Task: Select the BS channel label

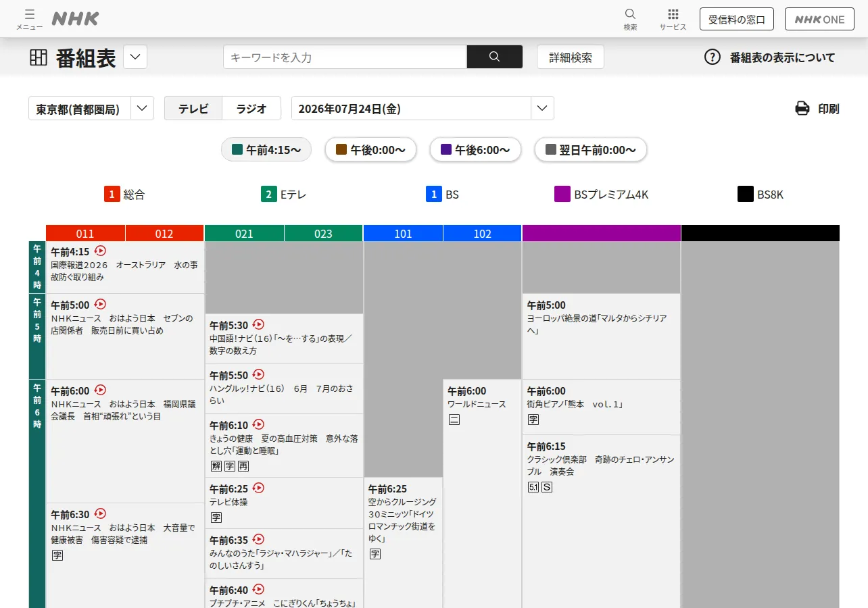Action: coord(443,195)
